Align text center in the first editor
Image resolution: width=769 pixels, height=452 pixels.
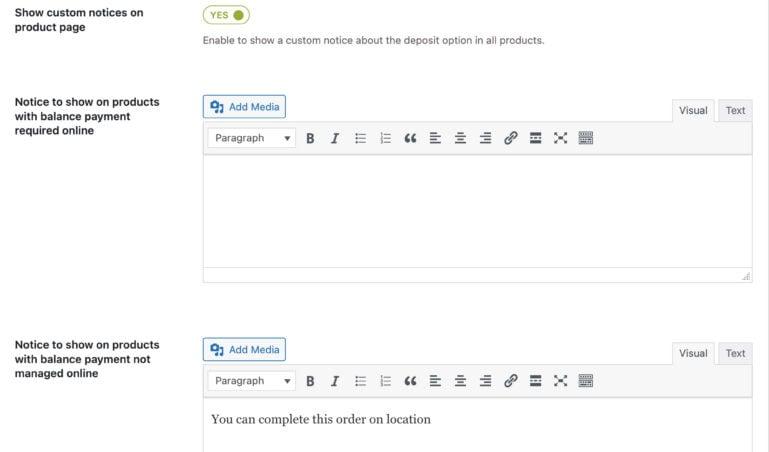[460, 138]
